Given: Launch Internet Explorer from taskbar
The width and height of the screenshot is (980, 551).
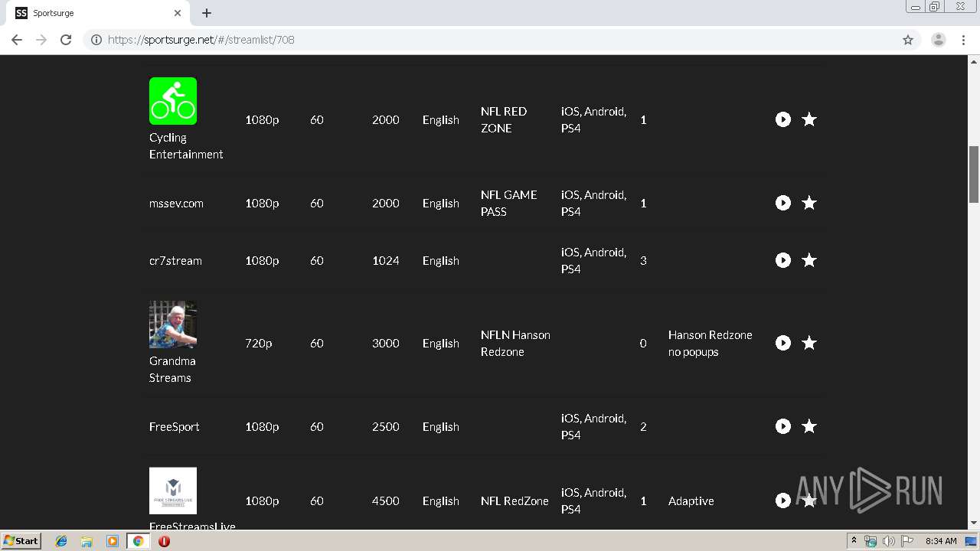Looking at the screenshot, I should click(x=61, y=541).
